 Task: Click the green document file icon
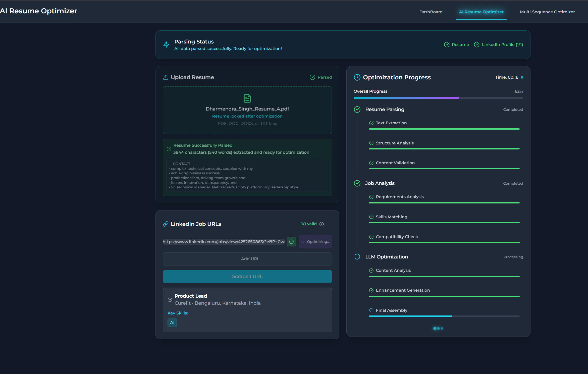point(247,98)
